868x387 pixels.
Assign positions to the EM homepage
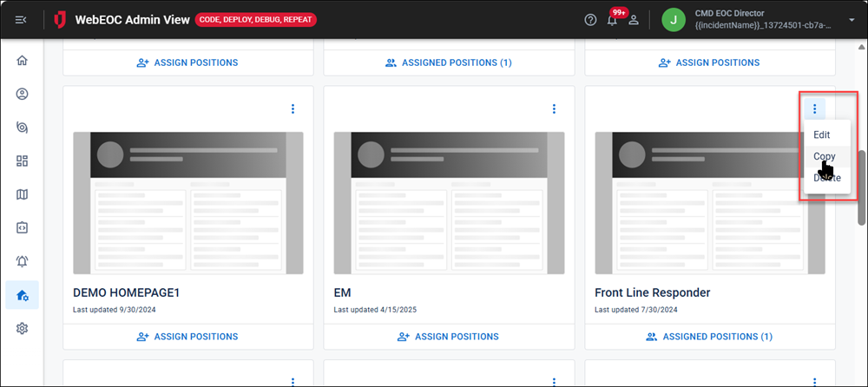[449, 337]
